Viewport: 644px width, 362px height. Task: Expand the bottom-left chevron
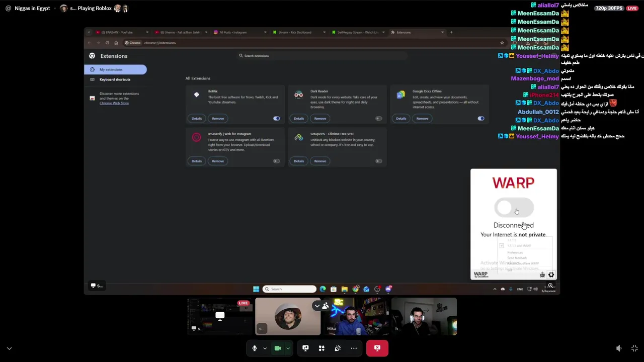[9, 348]
